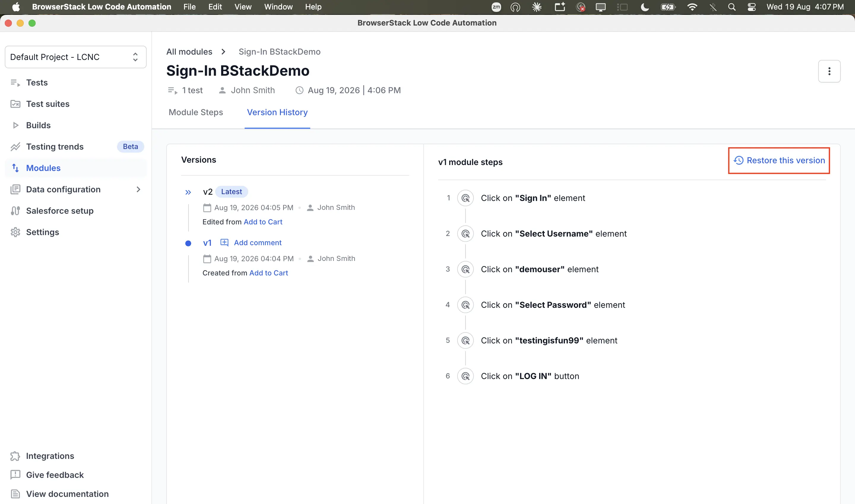Screen dimensions: 855x504
Task: Open Add to Cart link under v1
Action: (269, 273)
